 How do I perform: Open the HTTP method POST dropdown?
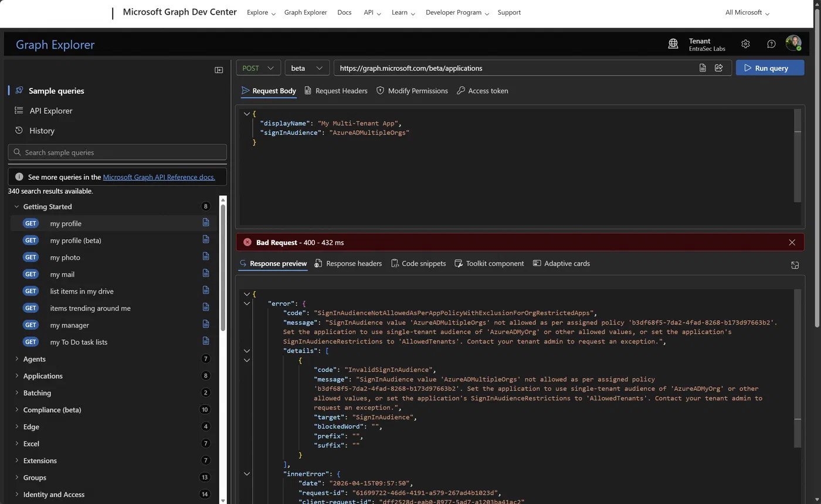point(258,68)
